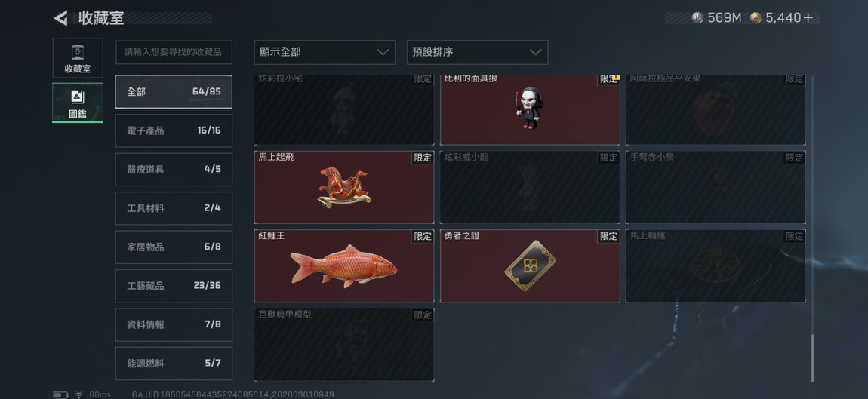Open the 預設排序 sort dropdown
The image size is (868, 399).
(x=477, y=52)
